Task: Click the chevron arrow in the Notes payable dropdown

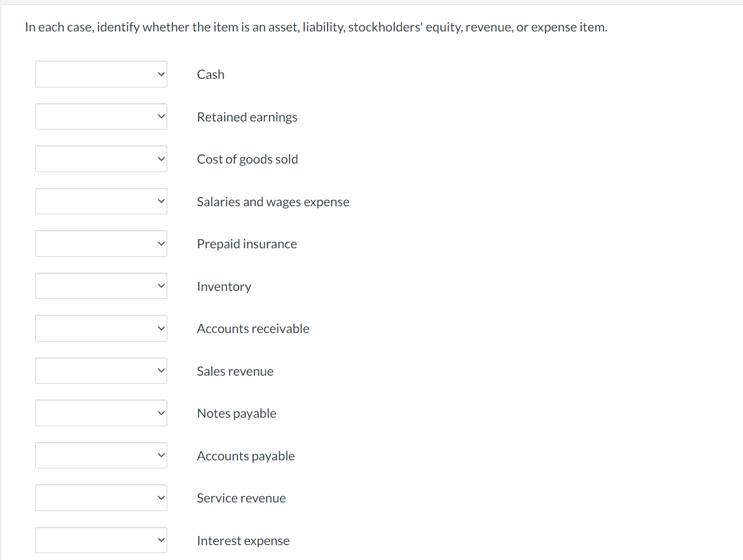Action: pos(160,412)
